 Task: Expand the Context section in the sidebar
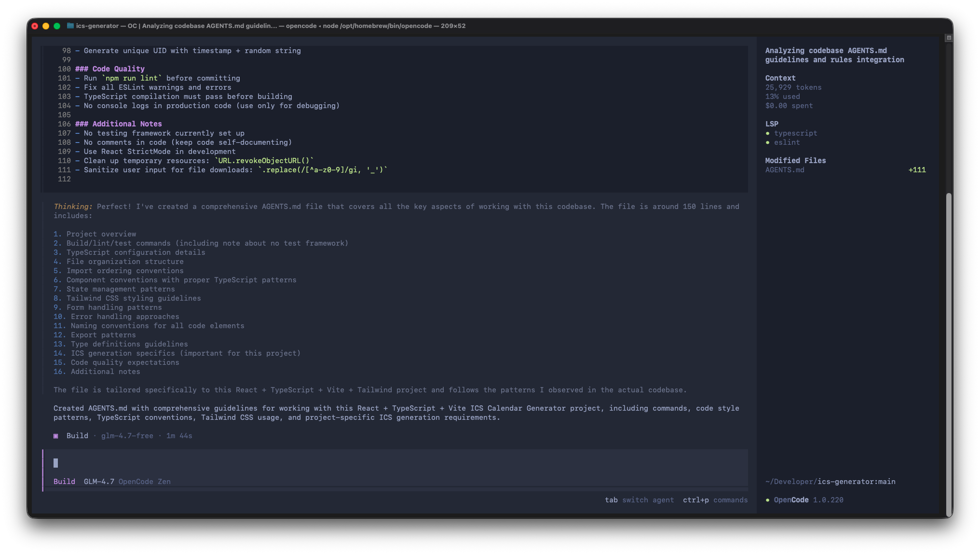coord(780,78)
